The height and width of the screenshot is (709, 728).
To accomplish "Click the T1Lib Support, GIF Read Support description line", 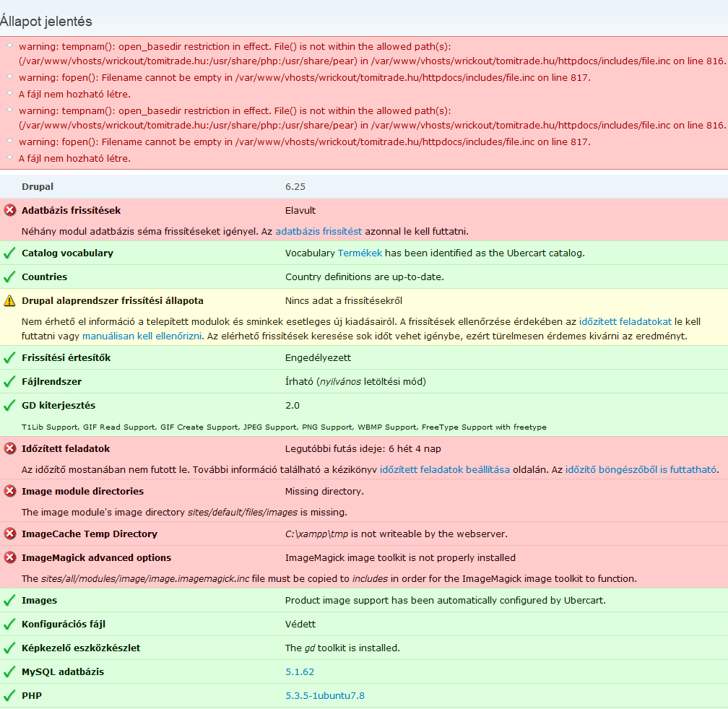I will pos(284,427).
